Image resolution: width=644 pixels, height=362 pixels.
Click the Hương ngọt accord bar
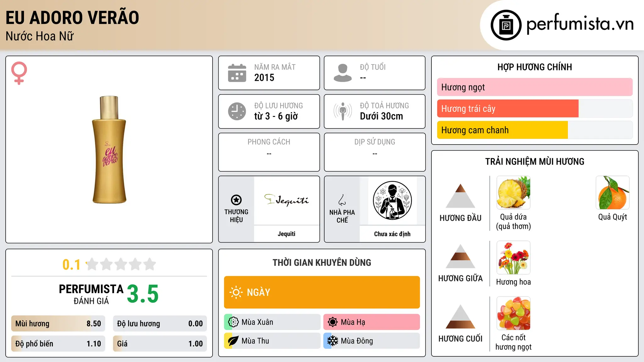point(535,87)
